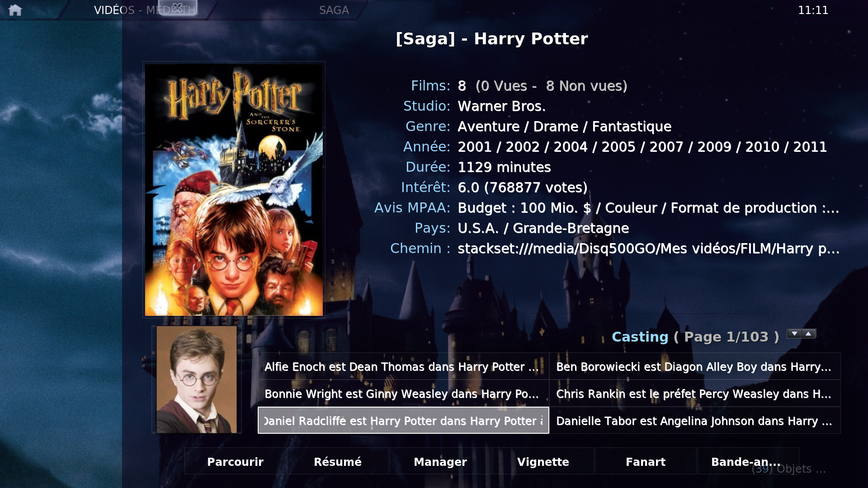Screen dimensions: 868x488
Task: Select cast entry Ben Borowiecki Diagon Alley Boy
Action: tap(695, 366)
